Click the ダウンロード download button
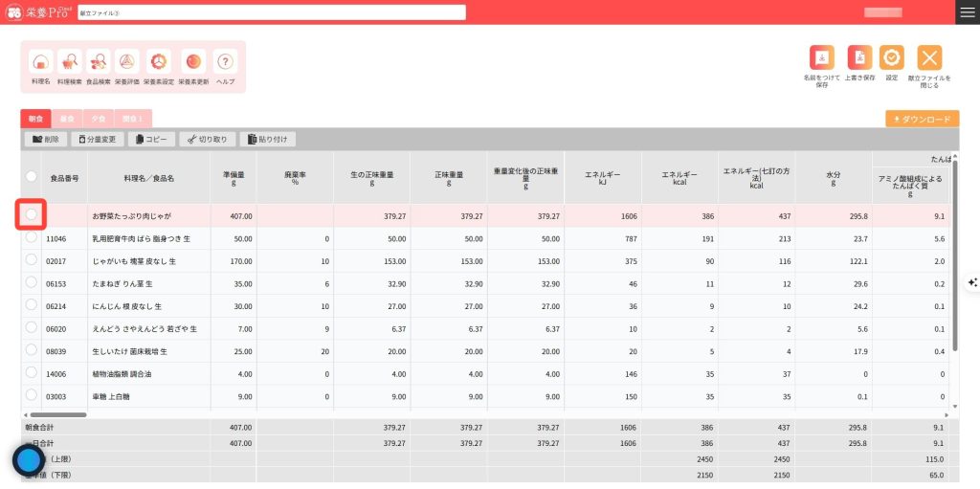Viewport: 980px width, 489px height. click(x=922, y=120)
